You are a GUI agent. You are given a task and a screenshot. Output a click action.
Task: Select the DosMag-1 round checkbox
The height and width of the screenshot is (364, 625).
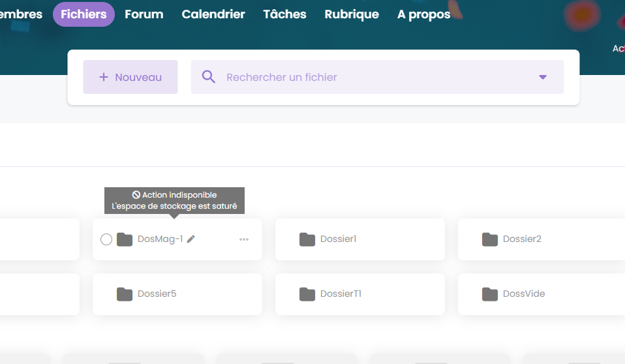coord(106,239)
